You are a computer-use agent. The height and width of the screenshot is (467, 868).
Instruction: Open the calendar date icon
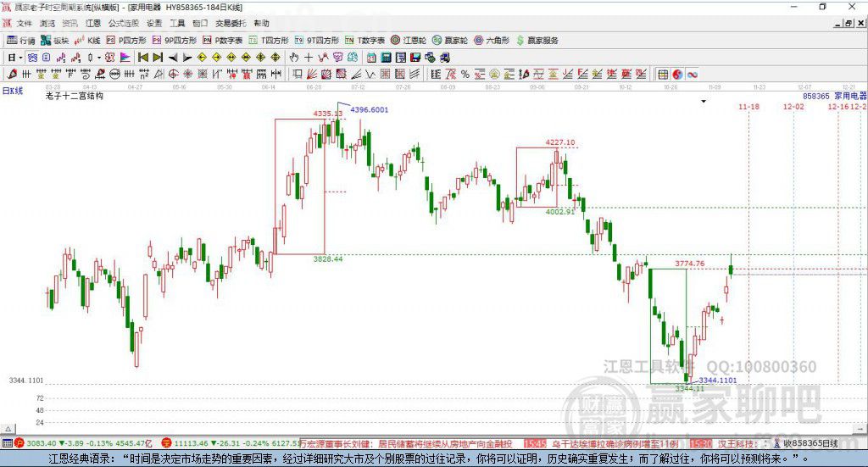click(371, 58)
